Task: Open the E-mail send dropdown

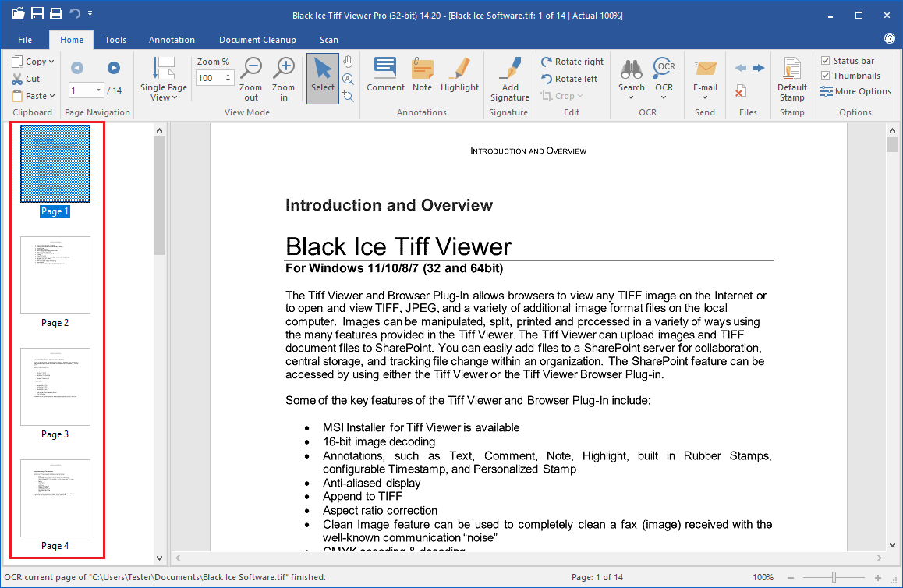Action: [705, 80]
